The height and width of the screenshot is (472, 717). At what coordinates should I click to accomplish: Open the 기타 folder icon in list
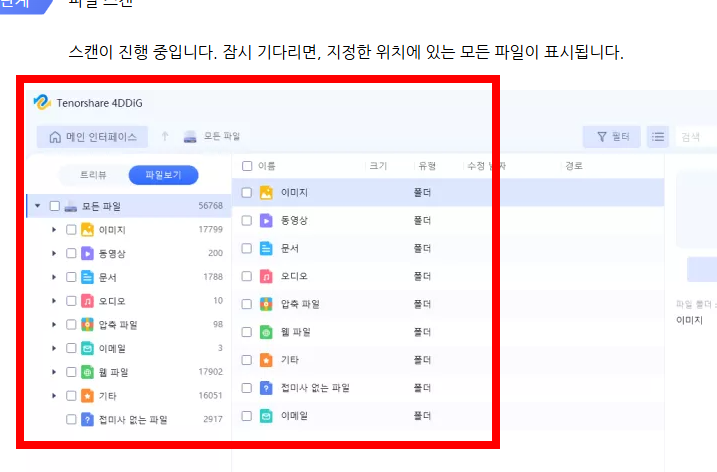pyautogui.click(x=266, y=360)
